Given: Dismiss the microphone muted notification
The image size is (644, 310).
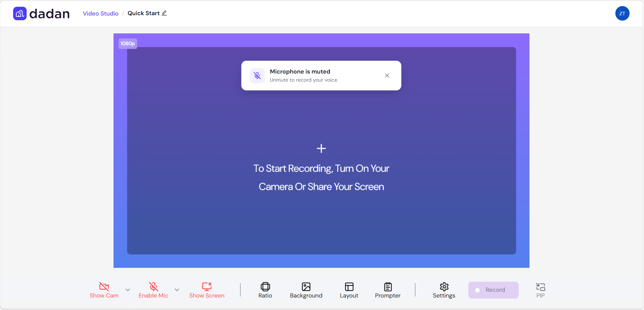Looking at the screenshot, I should (x=387, y=76).
